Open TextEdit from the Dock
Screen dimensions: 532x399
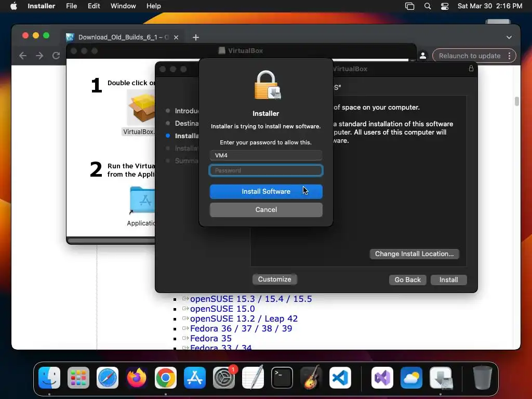click(253, 377)
